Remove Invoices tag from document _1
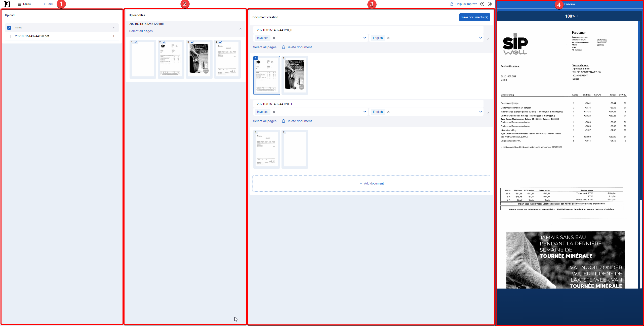Image resolution: width=644 pixels, height=326 pixels. (274, 112)
